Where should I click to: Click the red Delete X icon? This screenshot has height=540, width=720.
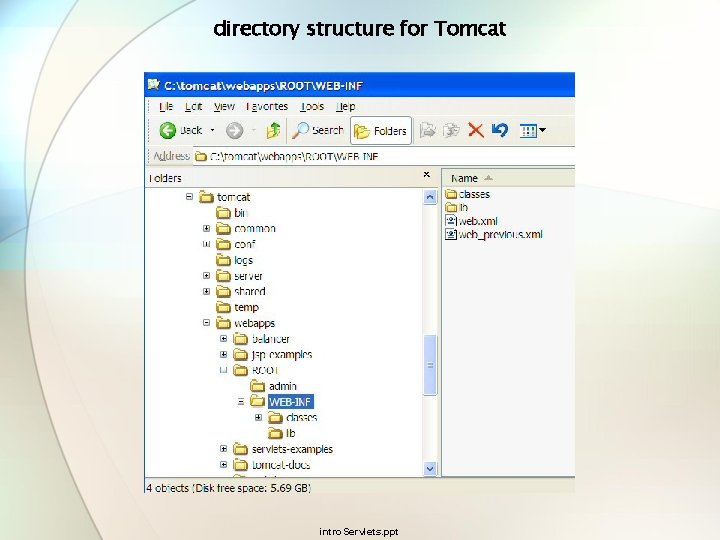[x=476, y=130]
